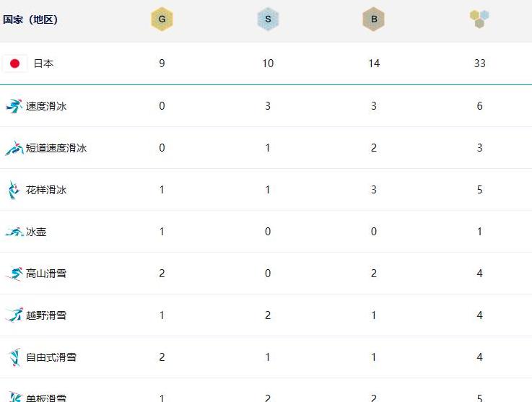The width and height of the screenshot is (532, 402).
Task: Click the Japan flag icon
Action: click(14, 64)
